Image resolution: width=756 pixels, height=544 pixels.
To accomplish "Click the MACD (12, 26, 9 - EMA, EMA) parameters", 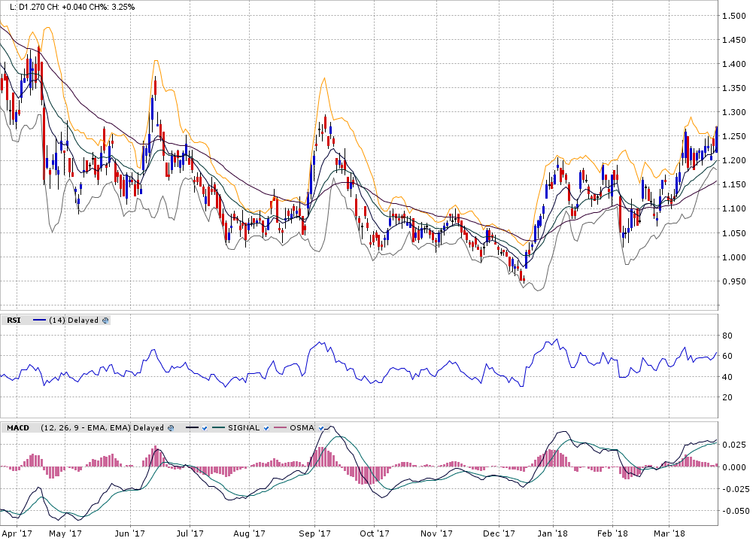I will (85, 427).
